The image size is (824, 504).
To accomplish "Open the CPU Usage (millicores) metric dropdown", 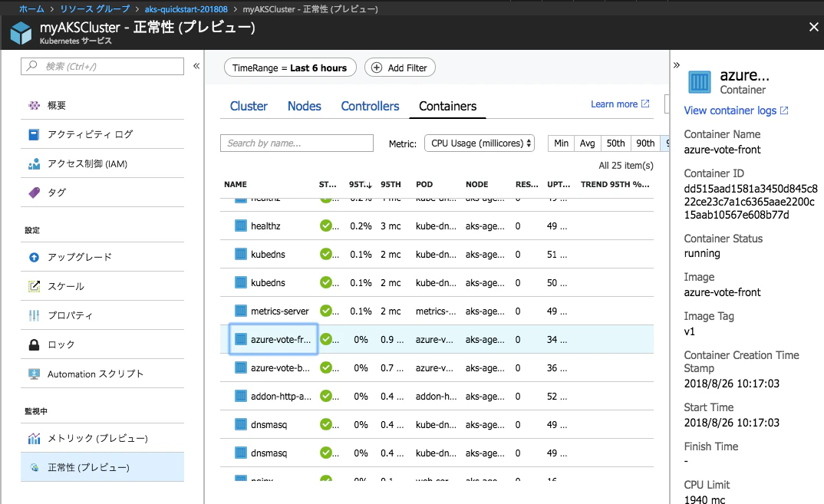I will coord(480,143).
